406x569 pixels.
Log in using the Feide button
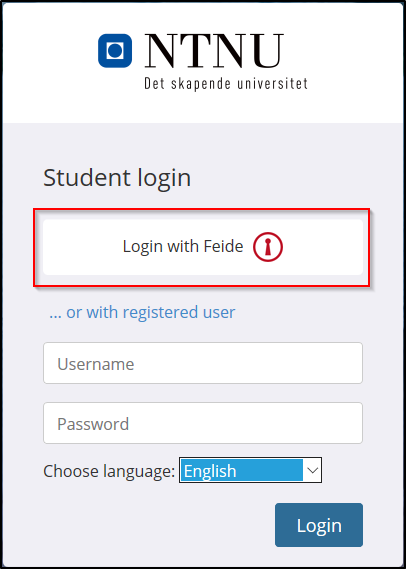203,247
